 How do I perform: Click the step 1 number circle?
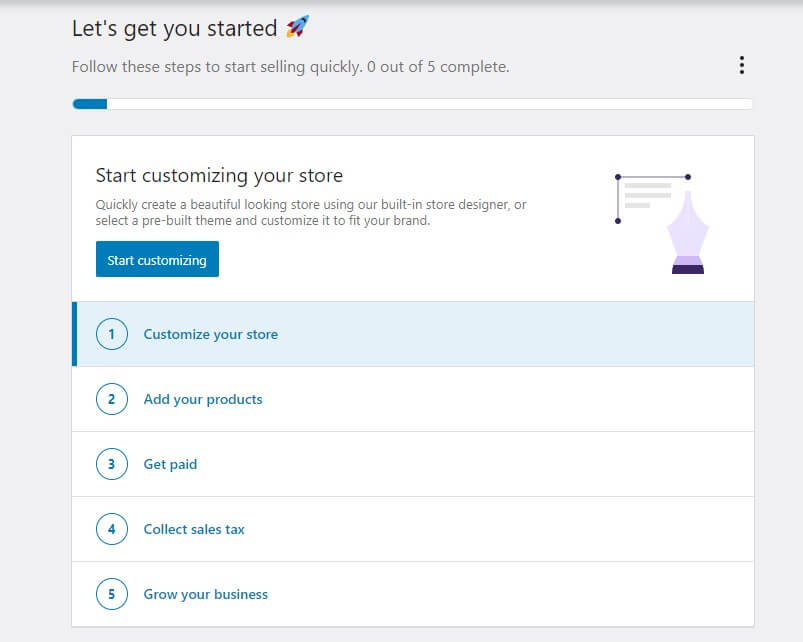click(x=112, y=334)
